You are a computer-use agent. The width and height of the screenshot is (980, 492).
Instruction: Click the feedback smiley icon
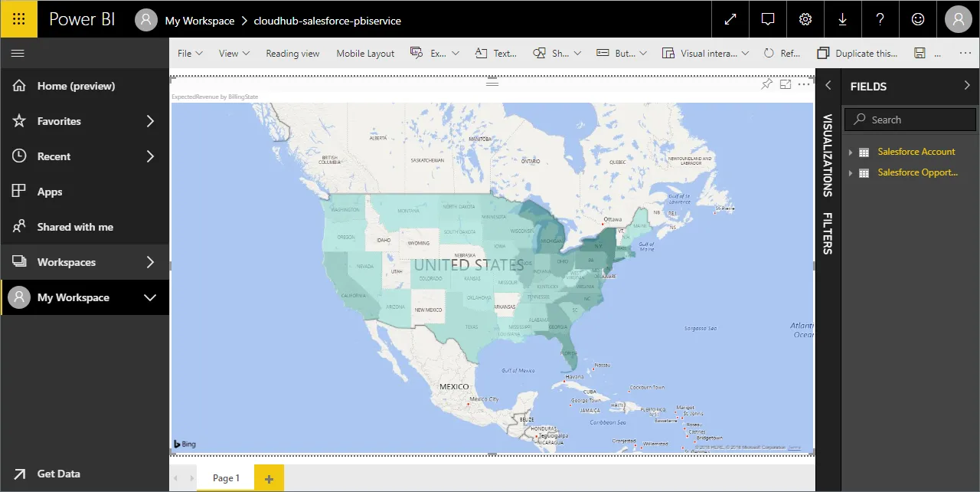tap(918, 19)
